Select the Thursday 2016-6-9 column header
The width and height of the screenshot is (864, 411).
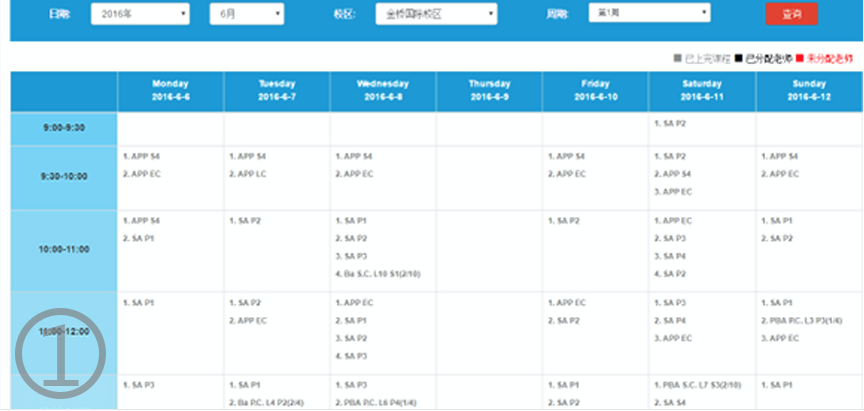click(489, 91)
